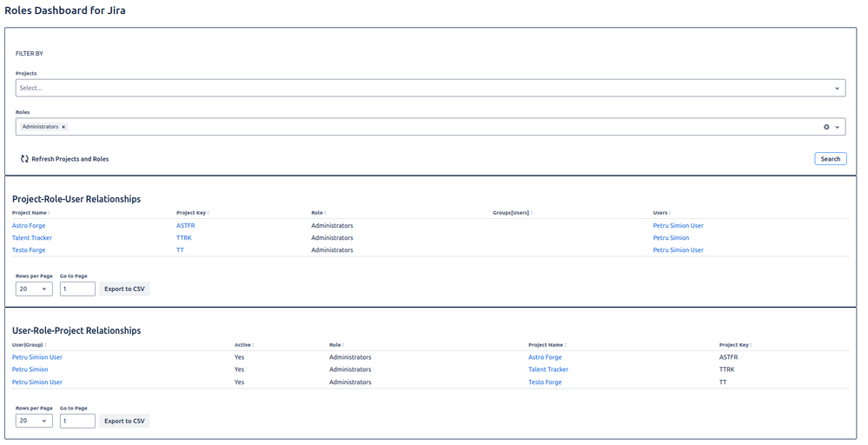This screenshot has width=868, height=445.
Task: Click the User-Role-Project Relationships heading
Action: click(76, 331)
